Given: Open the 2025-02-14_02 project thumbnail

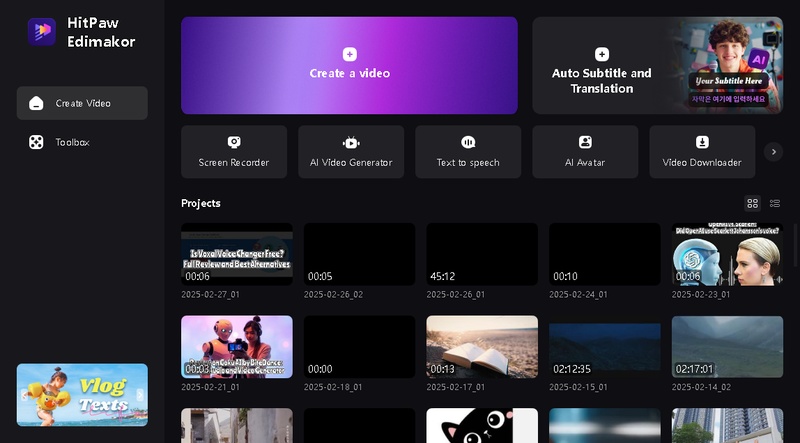Looking at the screenshot, I should (x=727, y=347).
